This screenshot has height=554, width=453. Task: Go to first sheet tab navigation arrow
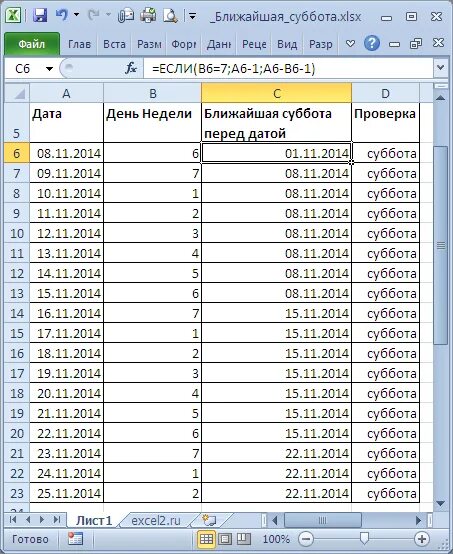(13, 520)
